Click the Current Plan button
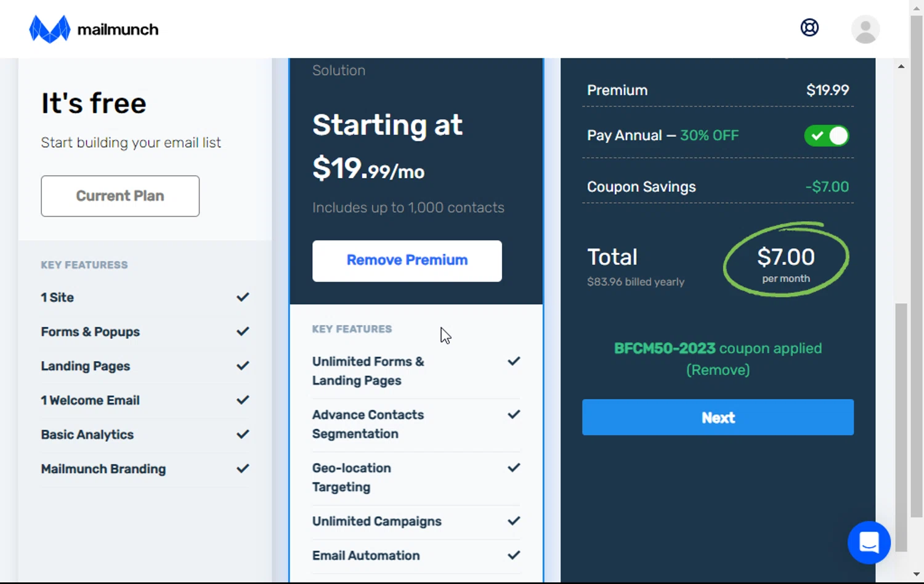The image size is (924, 584). pos(120,196)
